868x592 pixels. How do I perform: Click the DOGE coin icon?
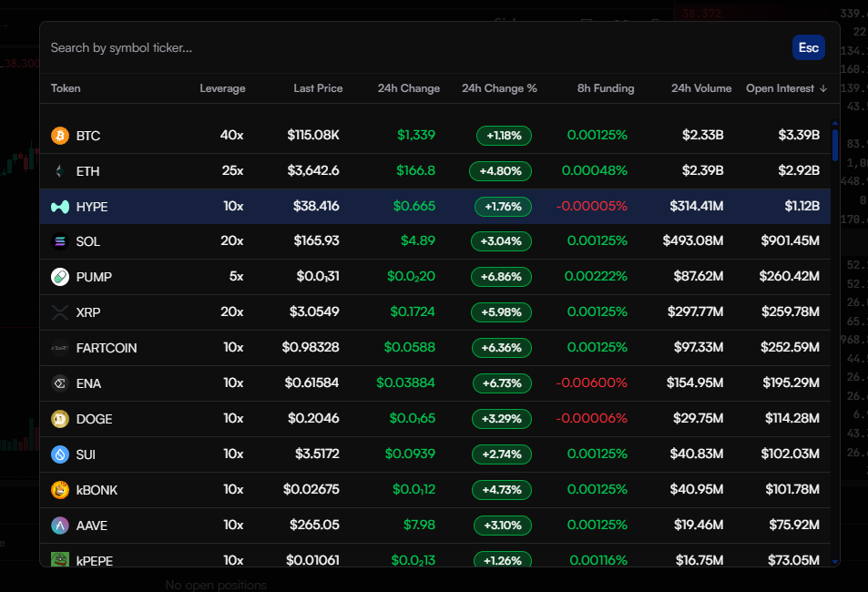(60, 419)
